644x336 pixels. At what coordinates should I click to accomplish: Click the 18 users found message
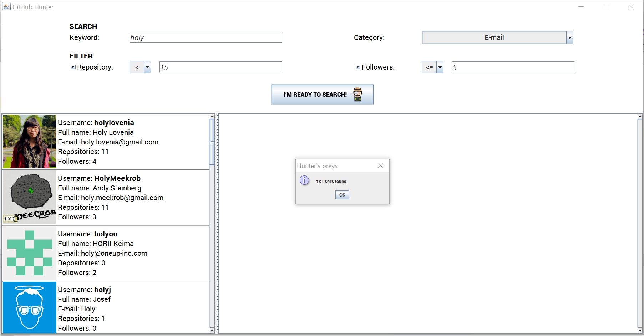(331, 181)
